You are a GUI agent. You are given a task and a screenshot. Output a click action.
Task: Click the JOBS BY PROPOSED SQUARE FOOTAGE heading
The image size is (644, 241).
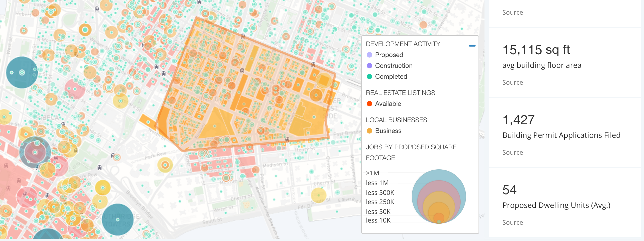click(x=411, y=153)
